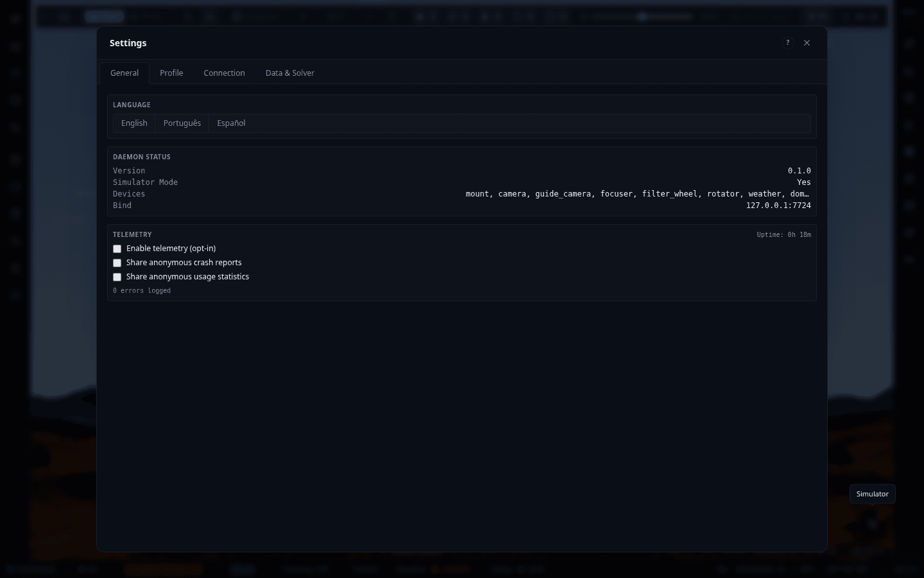Screen dimensions: 924x578
Task: Click the DAEMON STATUS section heading
Action: 142,157
